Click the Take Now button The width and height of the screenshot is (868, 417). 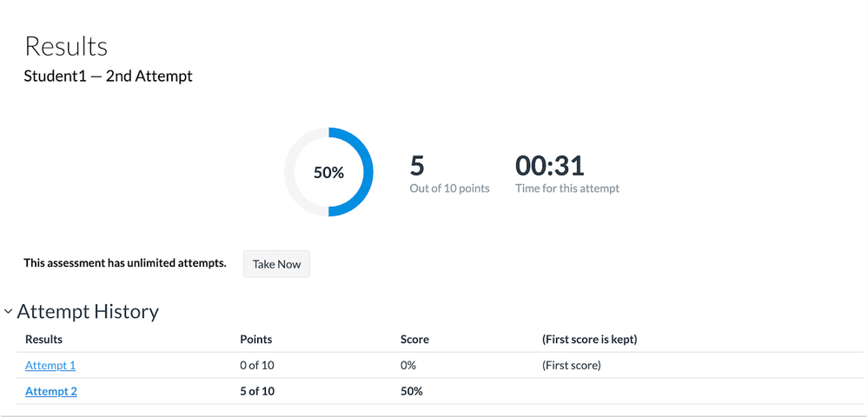click(276, 264)
